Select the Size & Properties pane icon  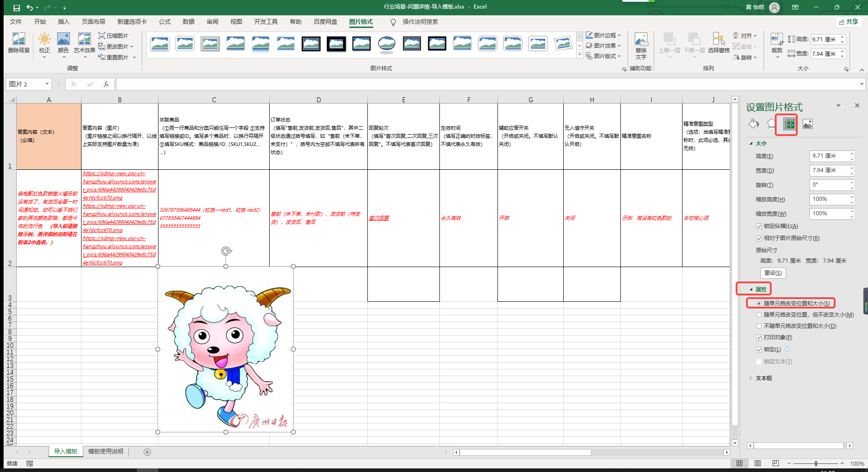(789, 124)
